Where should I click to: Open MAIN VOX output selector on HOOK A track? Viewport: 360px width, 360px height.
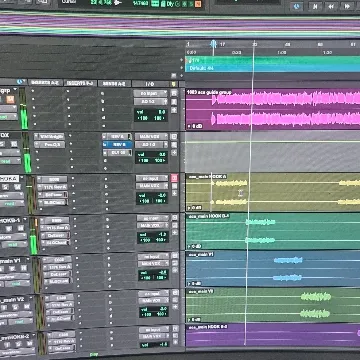pos(152,186)
